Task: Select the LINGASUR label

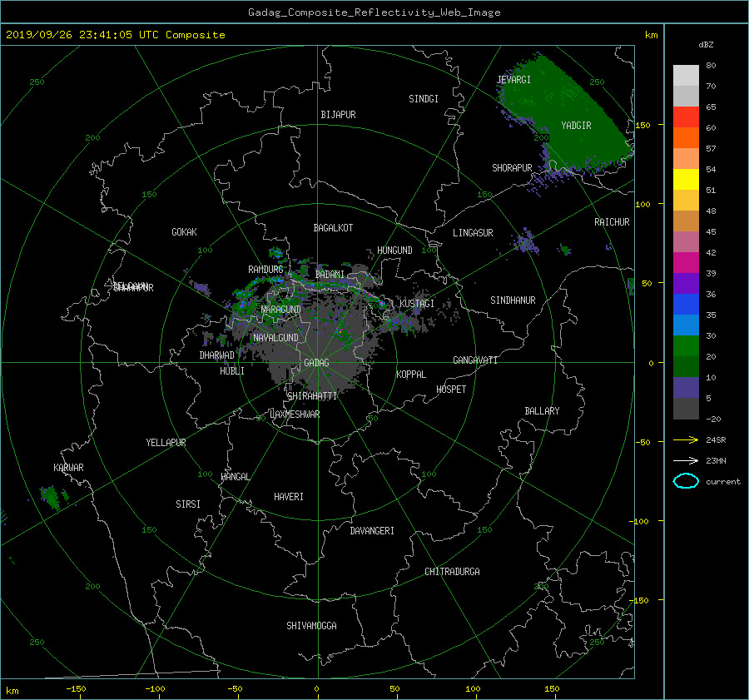Action: click(x=473, y=233)
